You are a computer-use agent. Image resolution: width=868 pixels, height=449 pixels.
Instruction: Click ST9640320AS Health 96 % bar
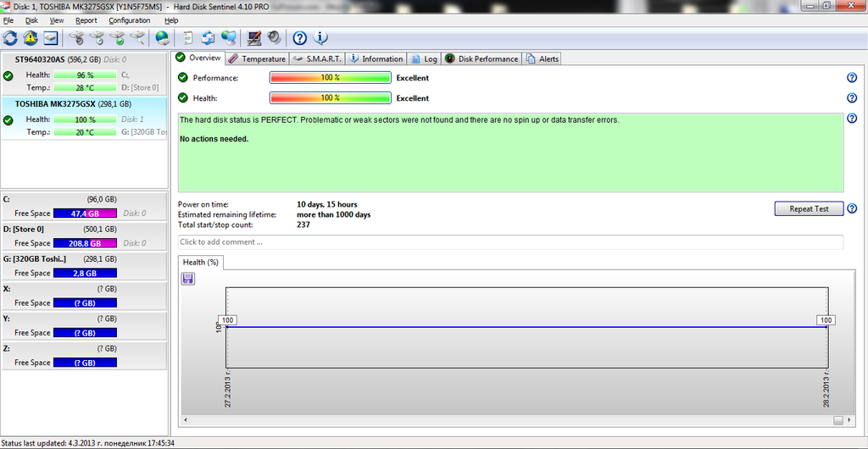(x=86, y=75)
